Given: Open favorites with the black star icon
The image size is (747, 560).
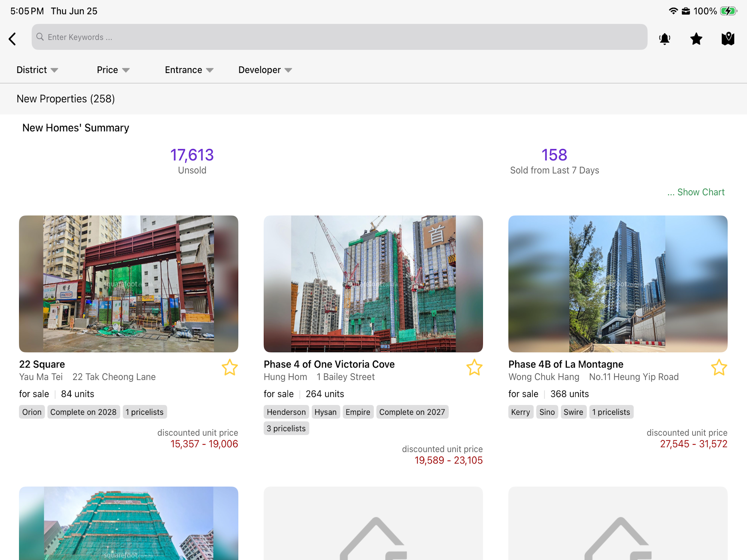Looking at the screenshot, I should coord(696,39).
